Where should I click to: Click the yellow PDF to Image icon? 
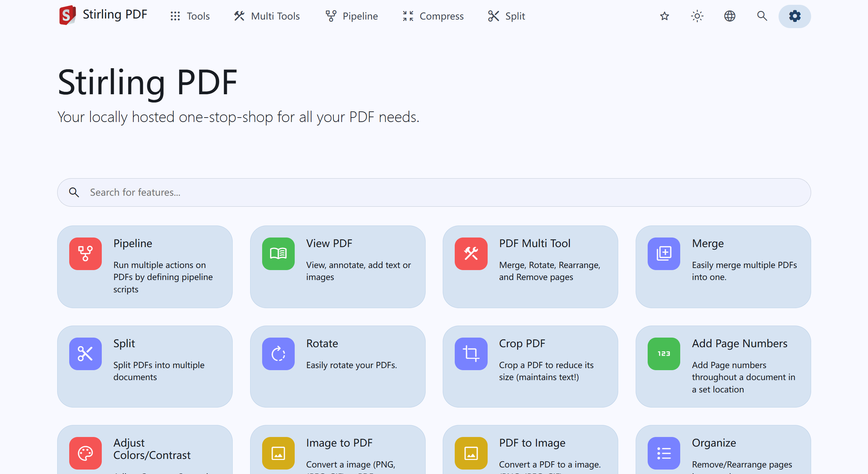pyautogui.click(x=471, y=453)
